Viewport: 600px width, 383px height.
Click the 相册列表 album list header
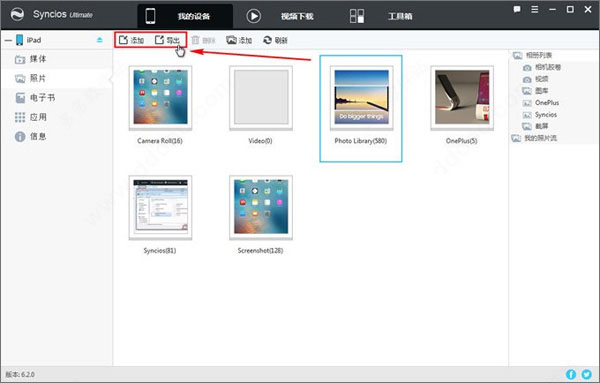tap(532, 55)
